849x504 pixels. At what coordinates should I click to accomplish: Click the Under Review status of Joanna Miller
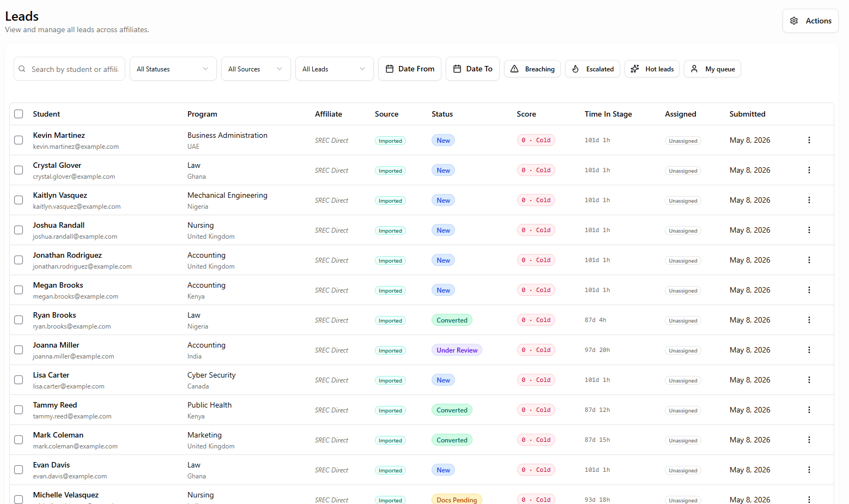(x=457, y=350)
